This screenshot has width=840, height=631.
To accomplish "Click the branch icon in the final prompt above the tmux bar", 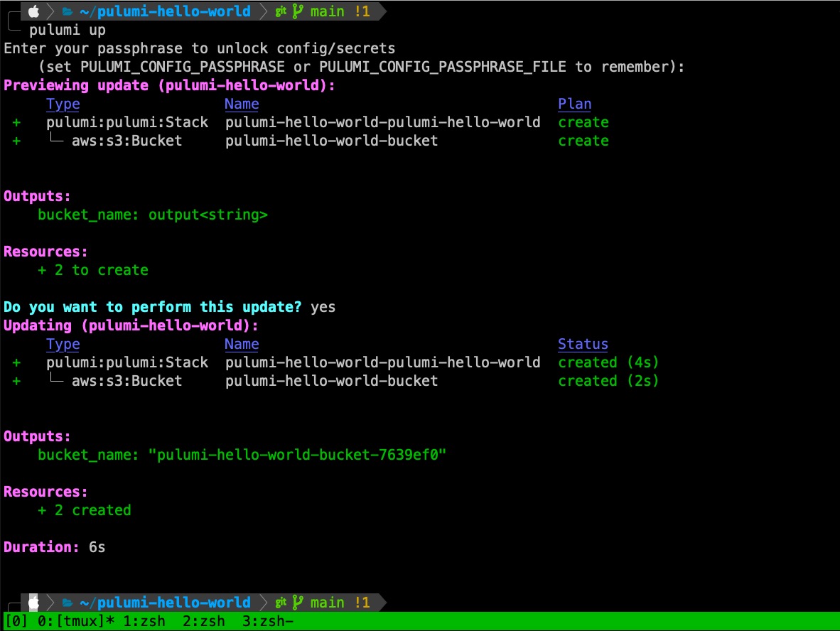I will 298,603.
